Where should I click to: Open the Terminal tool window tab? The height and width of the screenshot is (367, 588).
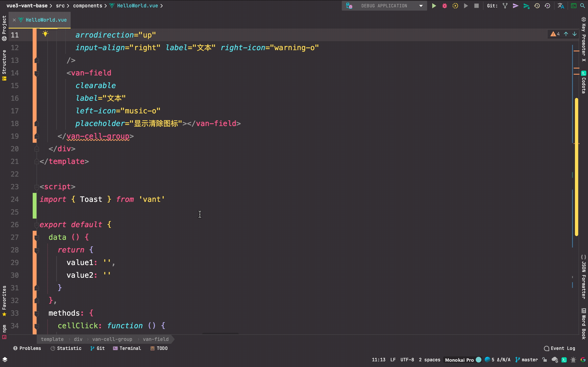click(x=127, y=348)
